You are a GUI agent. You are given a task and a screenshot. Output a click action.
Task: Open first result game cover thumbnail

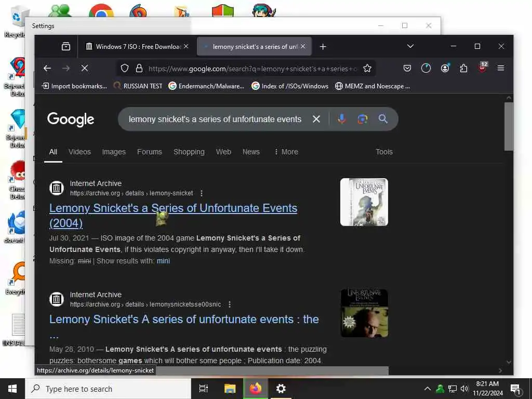[x=364, y=202]
